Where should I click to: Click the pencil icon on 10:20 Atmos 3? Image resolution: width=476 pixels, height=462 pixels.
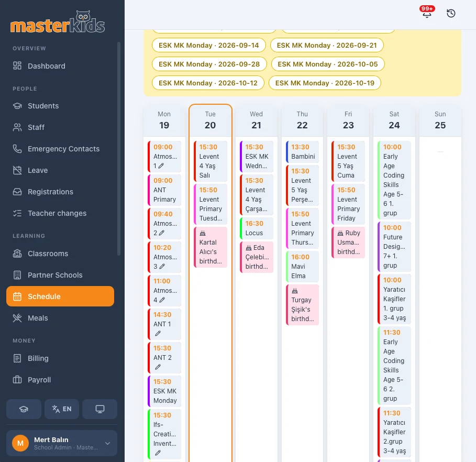click(162, 267)
